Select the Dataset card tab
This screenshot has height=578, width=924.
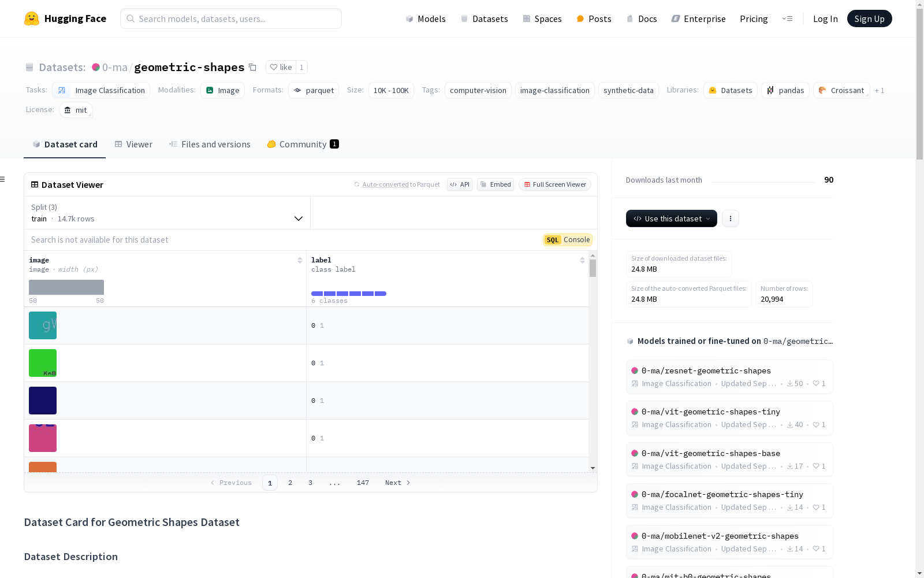click(x=65, y=144)
